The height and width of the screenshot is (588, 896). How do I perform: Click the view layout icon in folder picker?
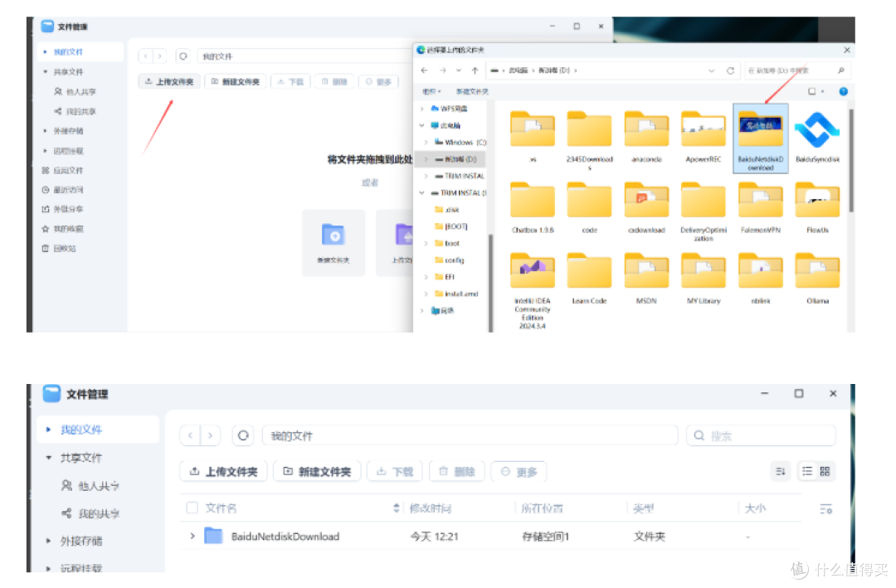(812, 91)
